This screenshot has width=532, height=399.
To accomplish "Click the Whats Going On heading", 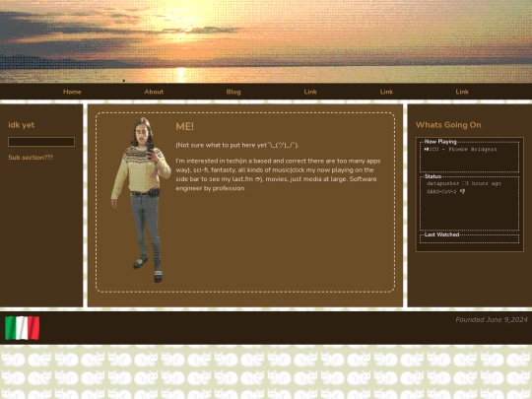I will tap(448, 125).
